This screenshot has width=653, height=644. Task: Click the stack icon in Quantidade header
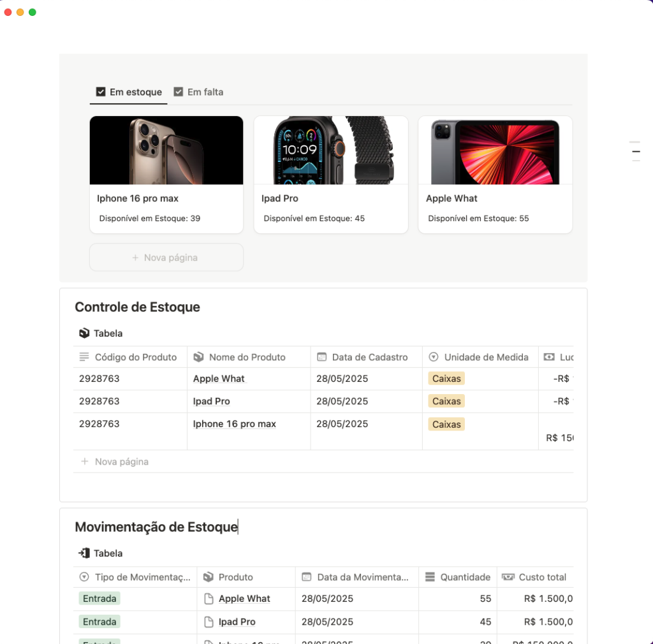(x=430, y=577)
